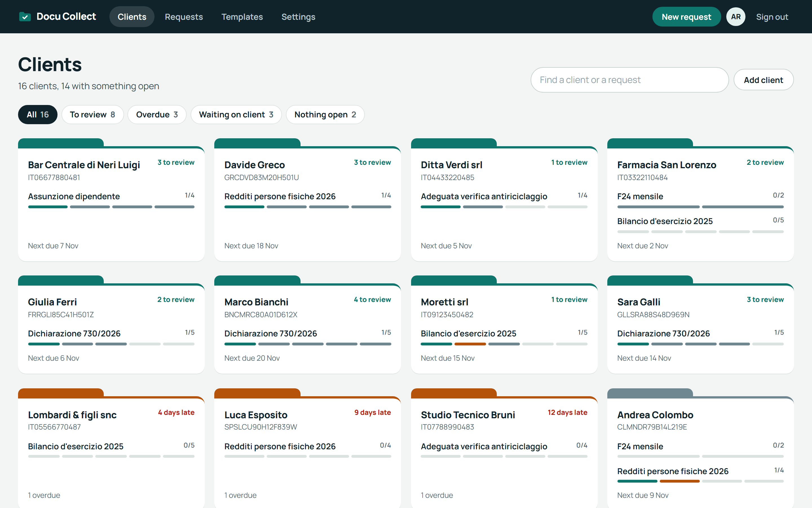Select the Marco Bianchi card name

(x=256, y=302)
